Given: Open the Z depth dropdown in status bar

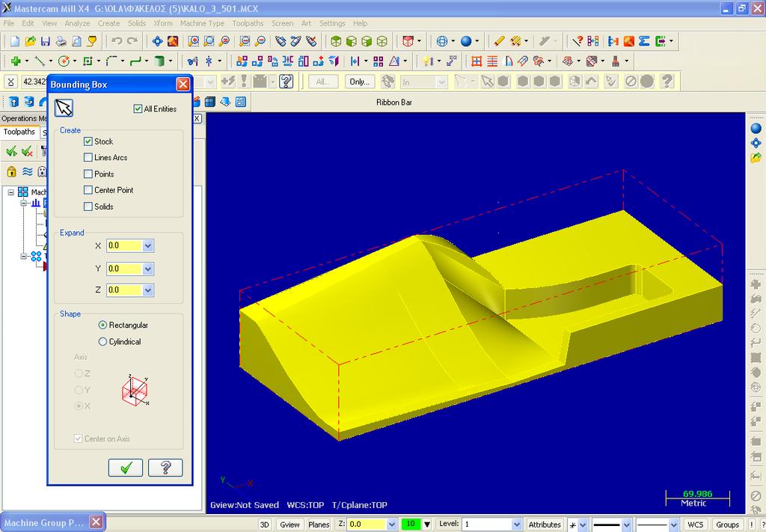Looking at the screenshot, I should [x=392, y=525].
